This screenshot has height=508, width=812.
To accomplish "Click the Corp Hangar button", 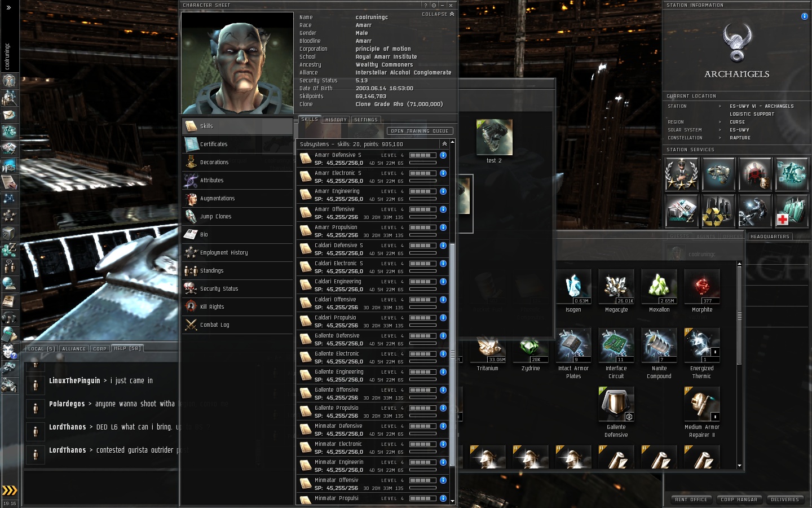I will 739,500.
